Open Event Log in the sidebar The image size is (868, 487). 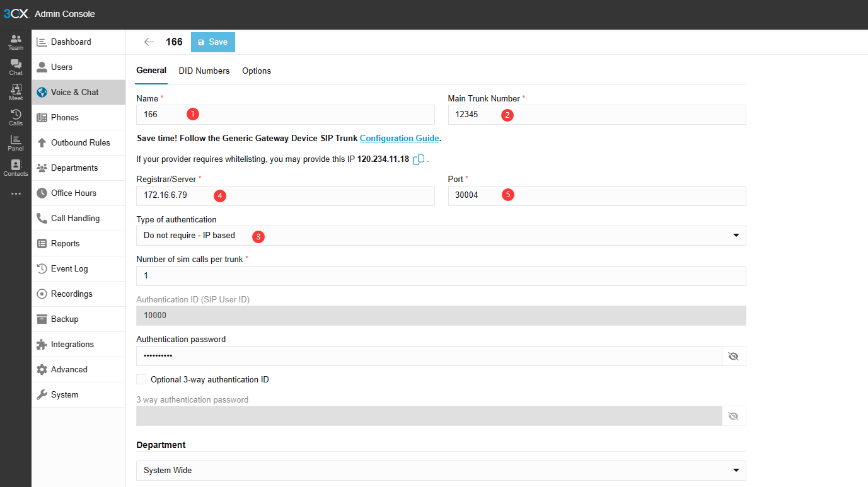click(x=79, y=269)
